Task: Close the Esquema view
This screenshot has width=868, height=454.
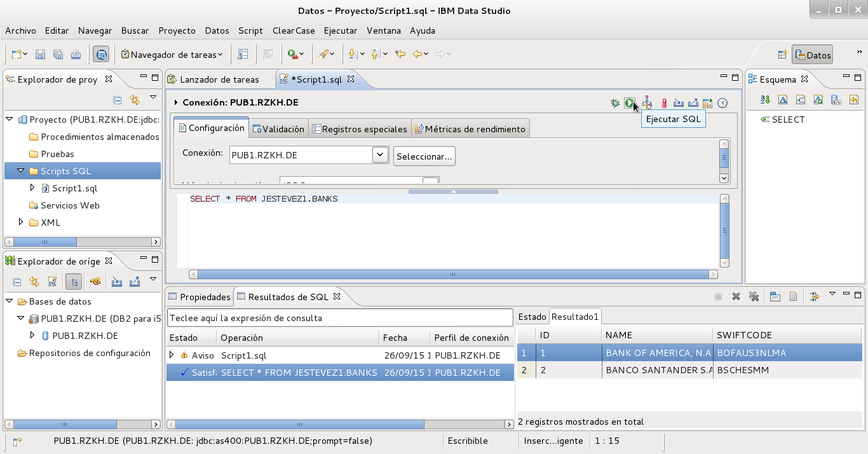Action: [804, 79]
